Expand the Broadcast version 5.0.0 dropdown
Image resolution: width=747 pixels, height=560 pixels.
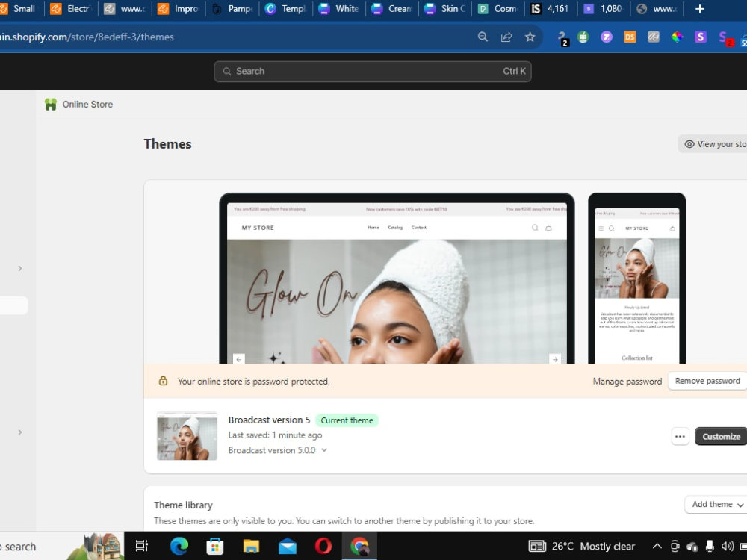(x=324, y=450)
